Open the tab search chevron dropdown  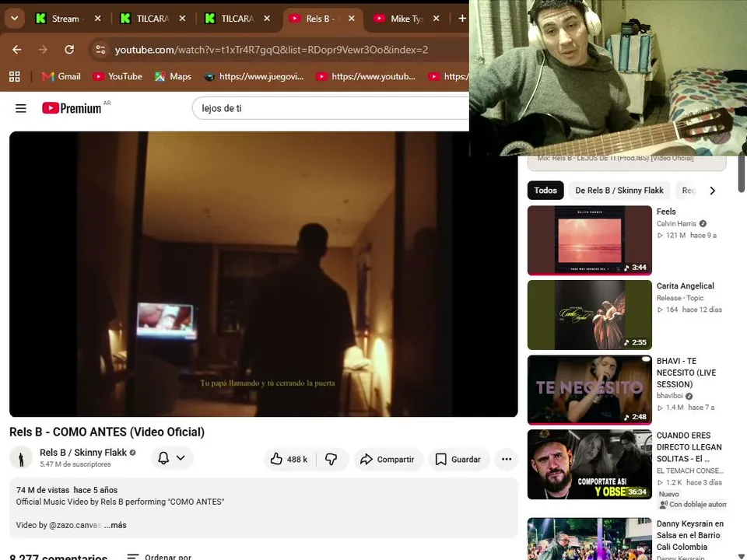coord(14,19)
